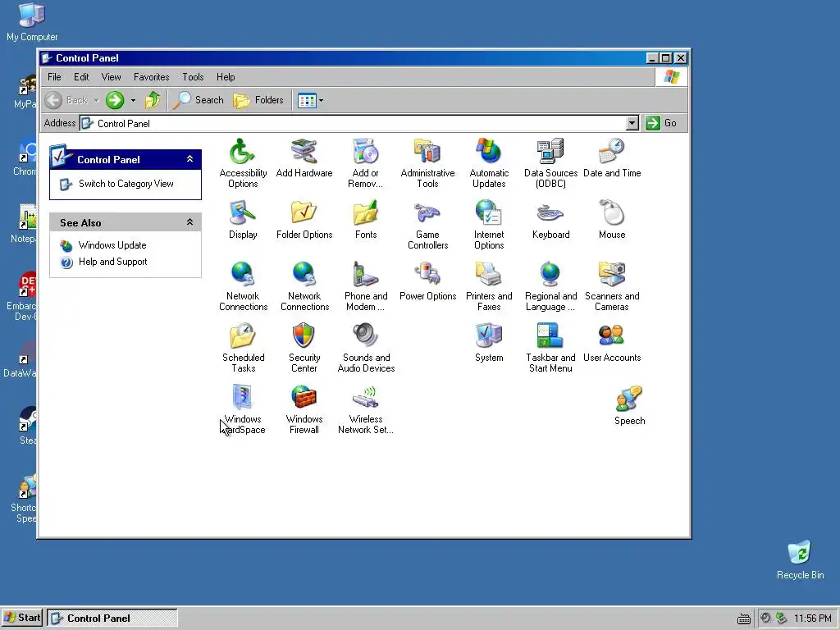This screenshot has height=630, width=840.
Task: Open the Help menu
Action: pyautogui.click(x=226, y=77)
